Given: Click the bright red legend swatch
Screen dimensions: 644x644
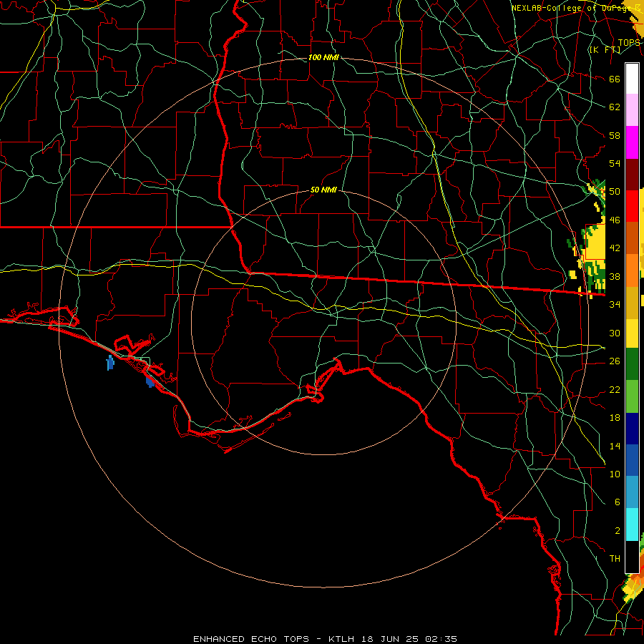Looking at the screenshot, I should click(632, 206).
